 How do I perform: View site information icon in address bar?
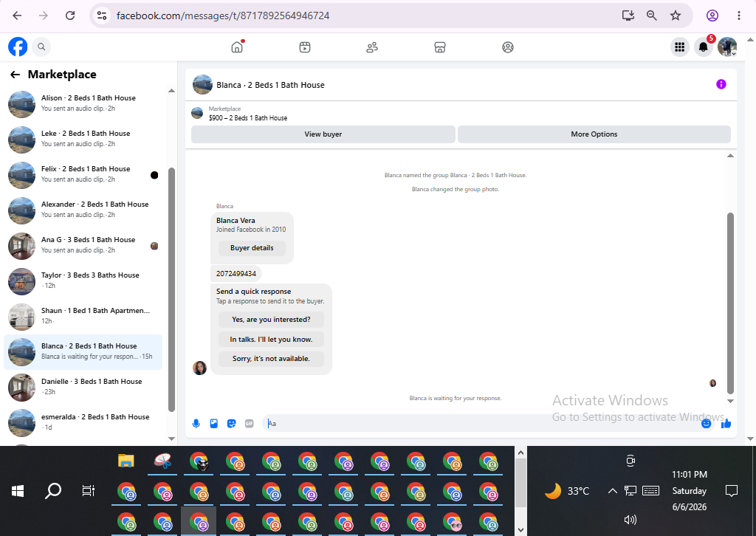click(x=102, y=16)
